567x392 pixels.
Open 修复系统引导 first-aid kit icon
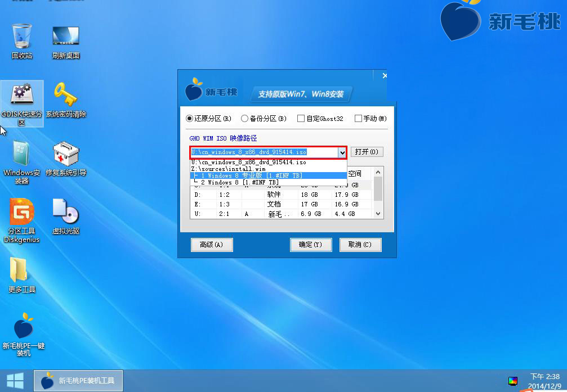tap(66, 159)
